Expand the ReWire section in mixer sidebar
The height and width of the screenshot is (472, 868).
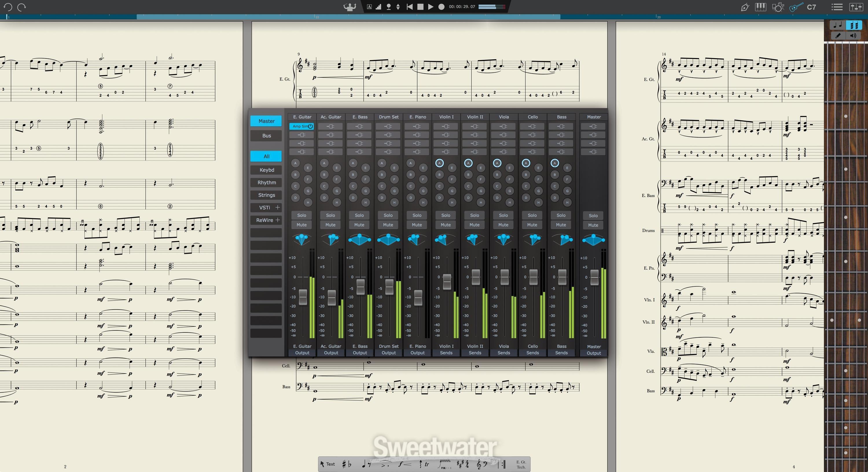click(277, 220)
